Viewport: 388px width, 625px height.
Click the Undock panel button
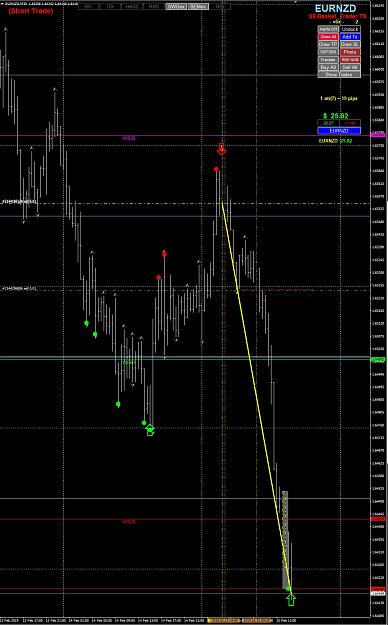[x=350, y=29]
